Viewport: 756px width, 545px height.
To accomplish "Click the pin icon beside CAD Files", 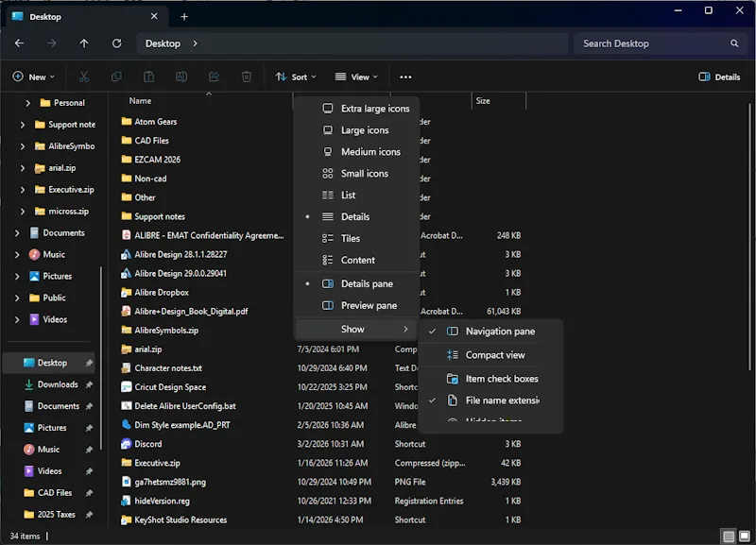I will 89,493.
